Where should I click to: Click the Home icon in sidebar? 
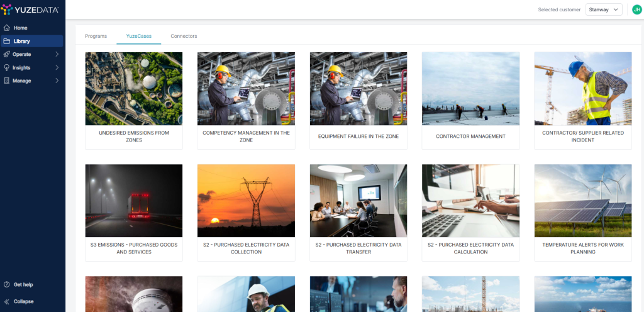click(7, 28)
